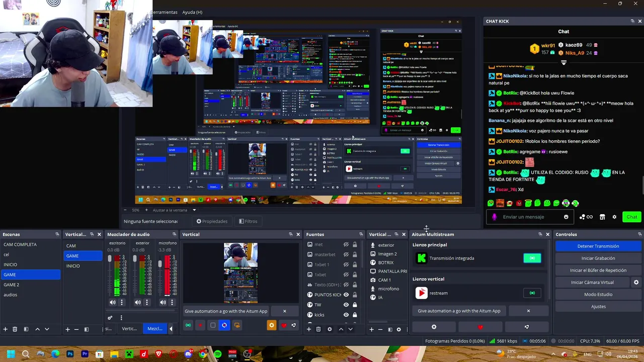Toggle restream output in Lienzo vertical

tap(532, 293)
